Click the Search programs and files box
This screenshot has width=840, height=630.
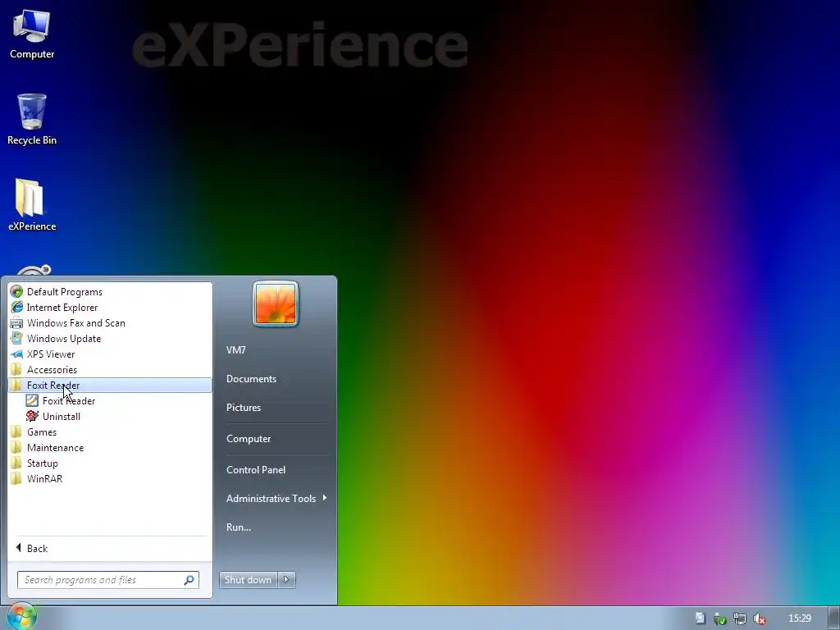coord(108,580)
